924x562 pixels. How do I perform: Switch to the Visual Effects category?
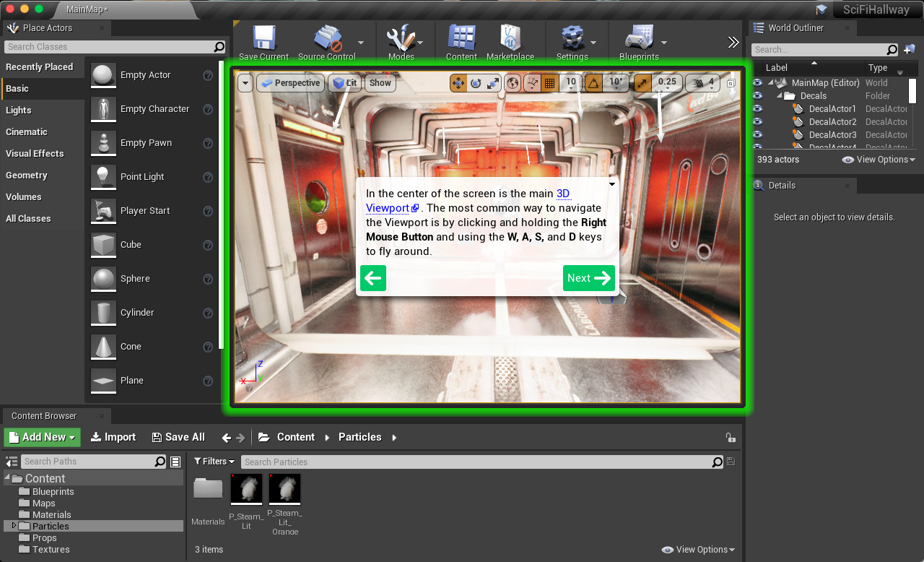35,154
